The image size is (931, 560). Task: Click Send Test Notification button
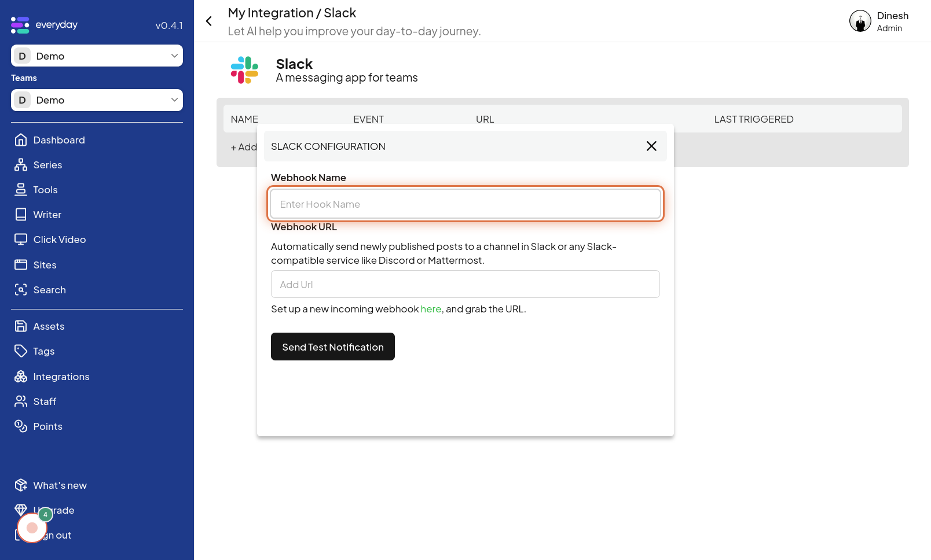(x=333, y=347)
